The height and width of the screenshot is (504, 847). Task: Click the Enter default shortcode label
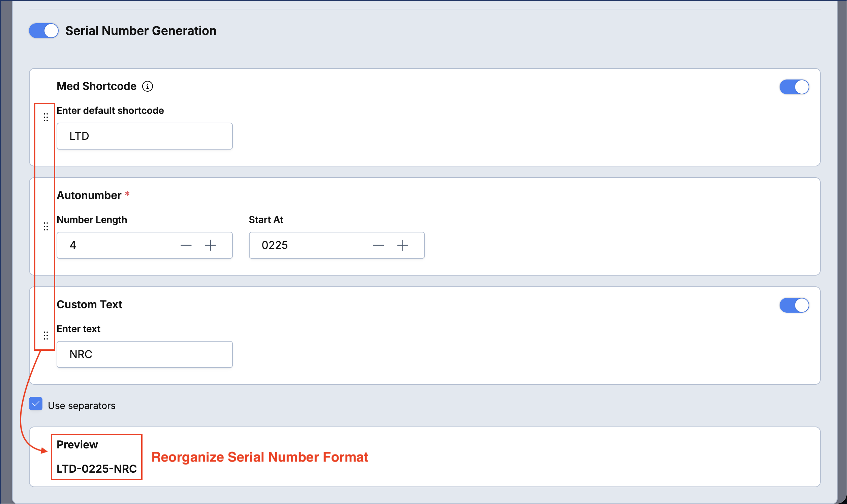coord(111,111)
